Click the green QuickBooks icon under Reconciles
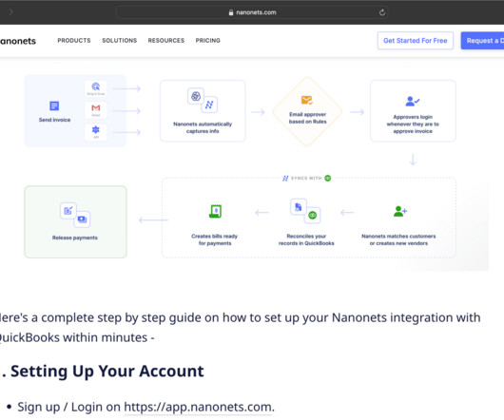The image size is (504, 420). tap(313, 216)
